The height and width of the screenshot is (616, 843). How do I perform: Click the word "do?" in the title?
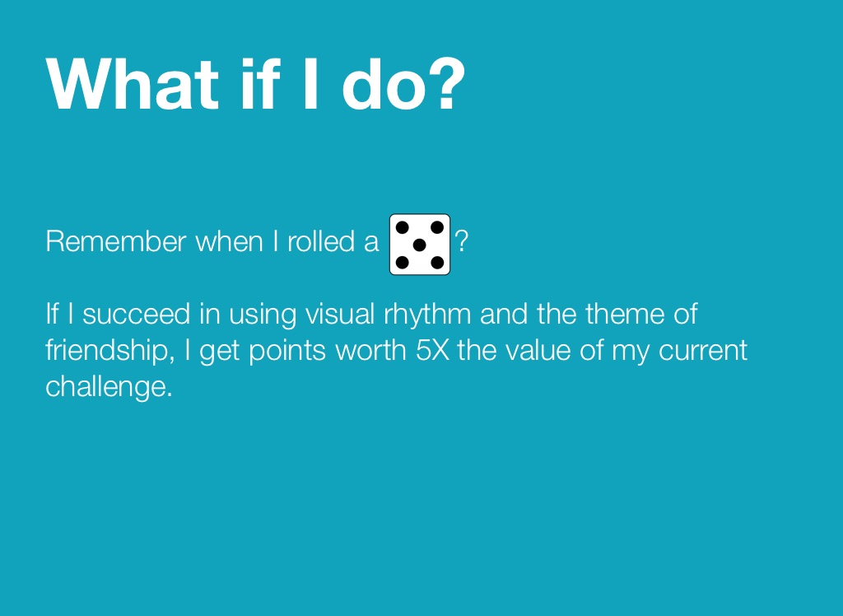(403, 84)
